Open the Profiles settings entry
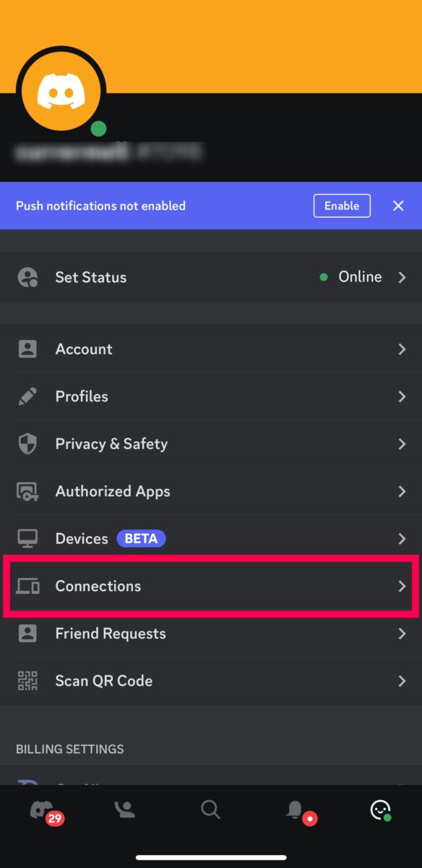The width and height of the screenshot is (422, 868). (x=211, y=396)
